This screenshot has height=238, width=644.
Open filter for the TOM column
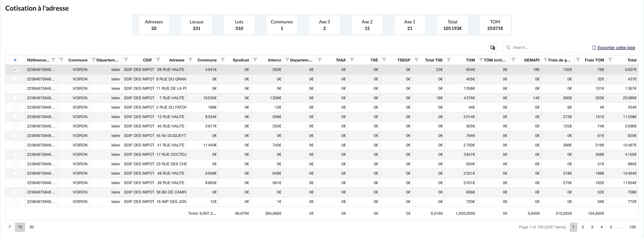pyautogui.click(x=449, y=60)
